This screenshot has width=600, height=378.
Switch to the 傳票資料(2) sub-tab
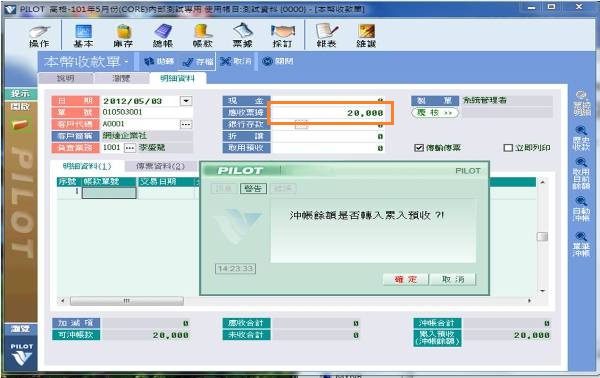pos(160,166)
